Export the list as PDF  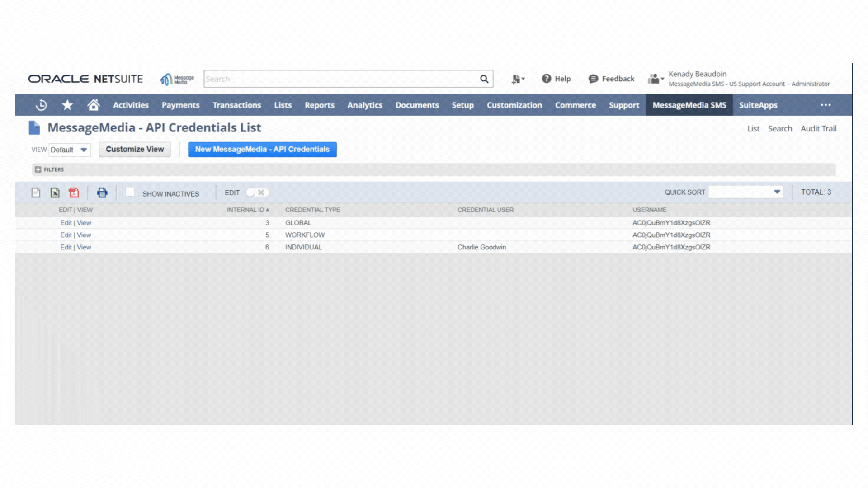click(x=74, y=192)
